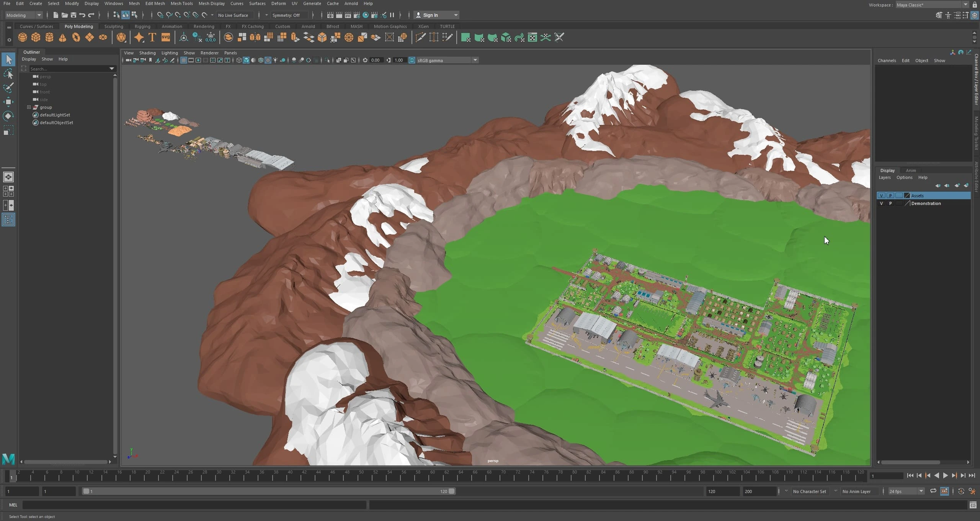This screenshot has width=980, height=521.
Task: Toggle visibility of the Assets layer
Action: point(881,195)
